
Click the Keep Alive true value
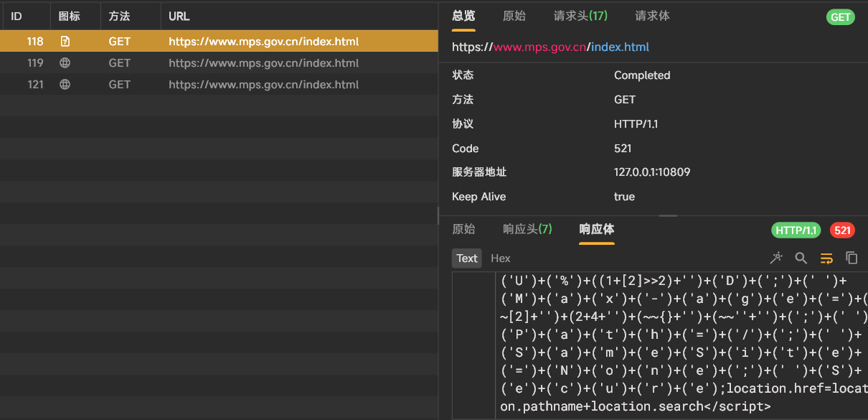click(624, 197)
